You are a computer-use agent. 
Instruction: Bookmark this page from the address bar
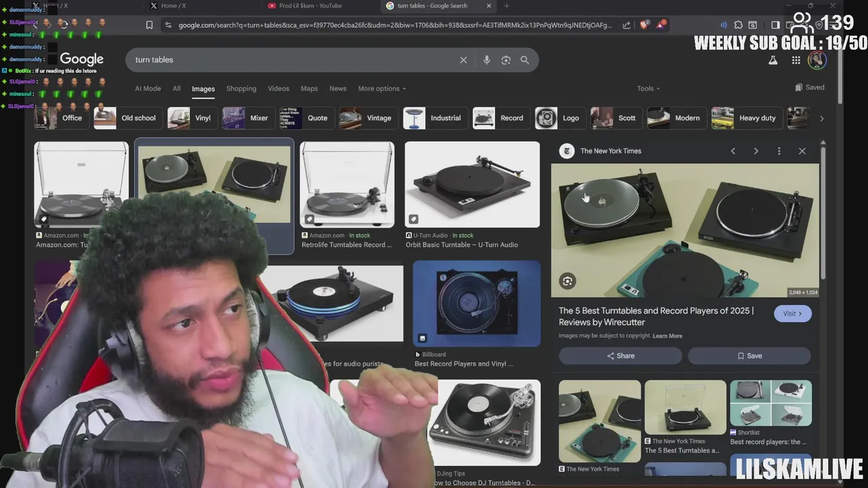[149, 25]
